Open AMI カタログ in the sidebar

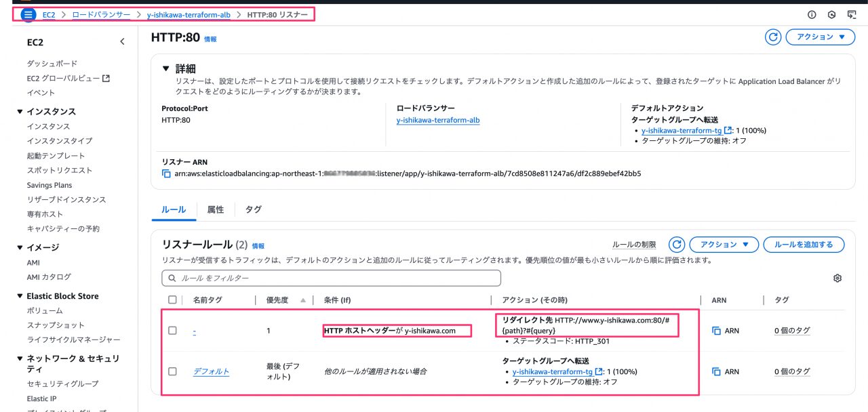coord(49,277)
